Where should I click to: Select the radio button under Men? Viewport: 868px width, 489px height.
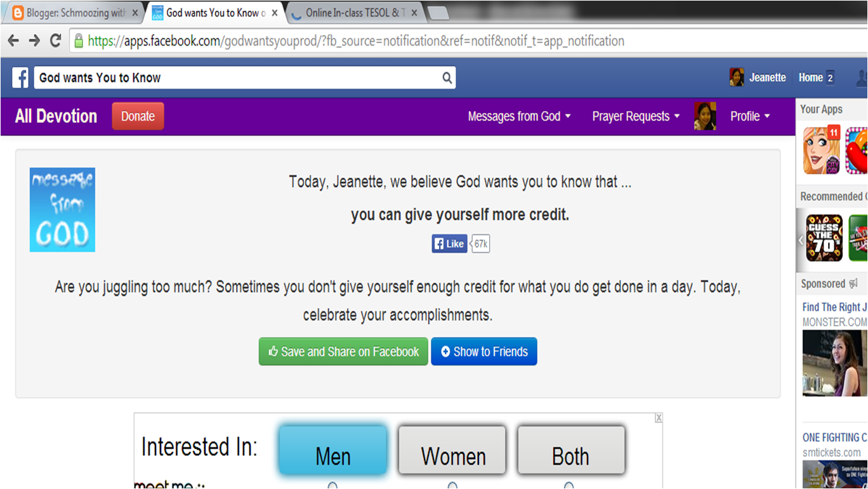point(332,486)
